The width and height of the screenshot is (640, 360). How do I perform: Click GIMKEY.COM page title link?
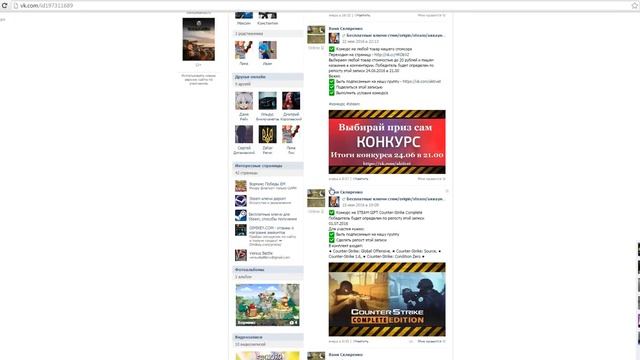271,230
